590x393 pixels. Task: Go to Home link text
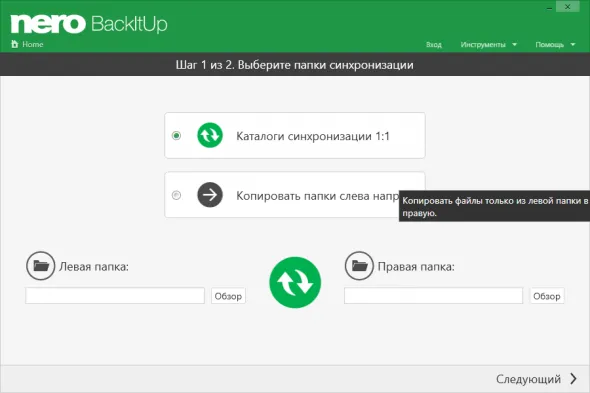coord(33,44)
